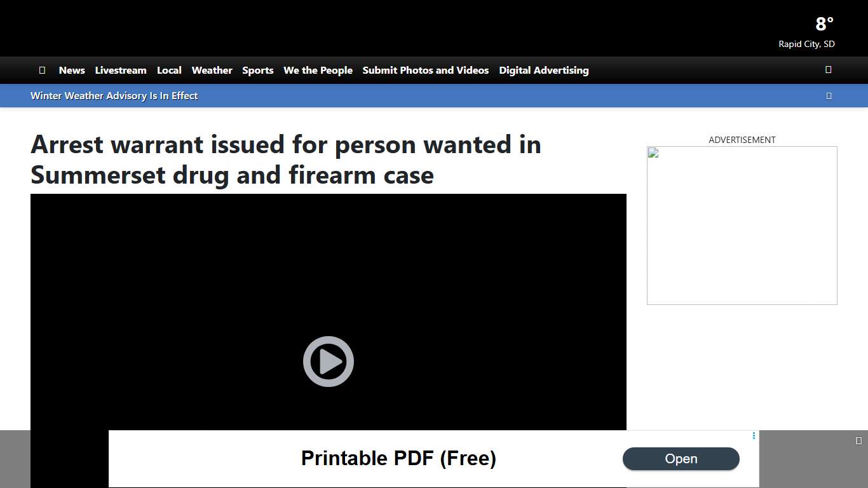
Task: Click the broken image icon in the advertisement
Action: [x=653, y=152]
